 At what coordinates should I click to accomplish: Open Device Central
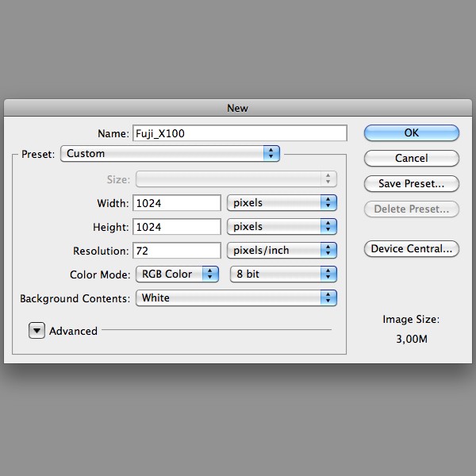[x=411, y=248]
